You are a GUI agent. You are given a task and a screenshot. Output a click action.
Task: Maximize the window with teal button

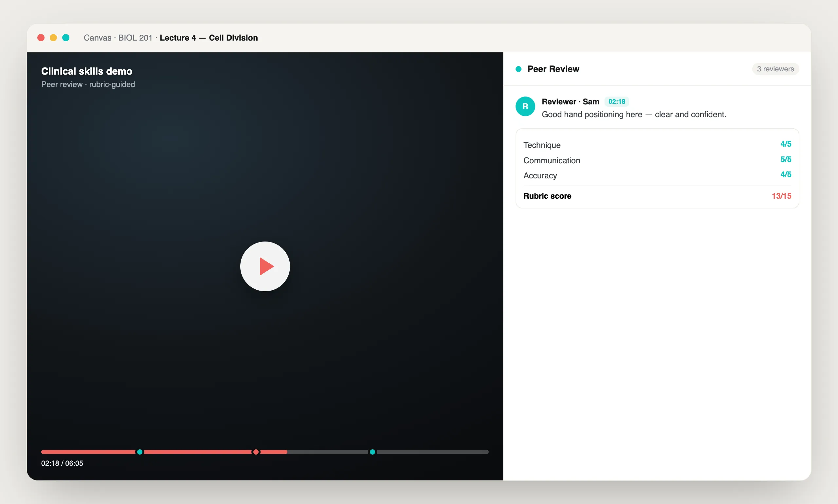[66, 38]
